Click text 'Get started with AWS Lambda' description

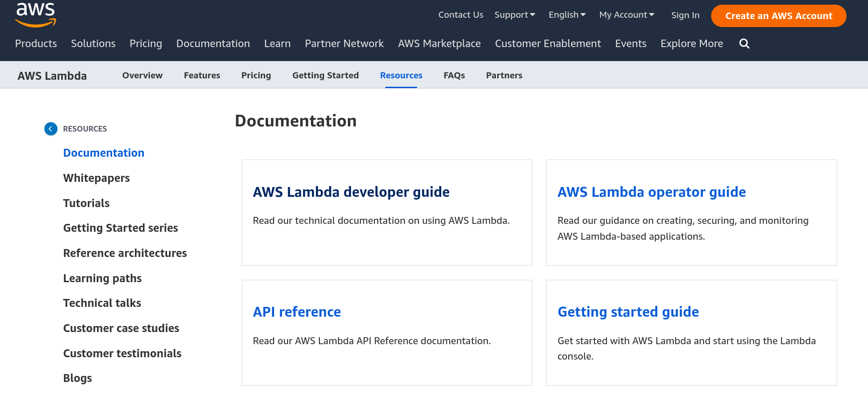(x=686, y=348)
